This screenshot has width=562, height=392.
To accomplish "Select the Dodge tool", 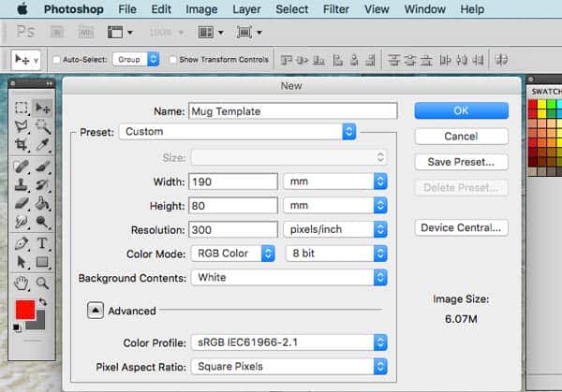I will 42,222.
